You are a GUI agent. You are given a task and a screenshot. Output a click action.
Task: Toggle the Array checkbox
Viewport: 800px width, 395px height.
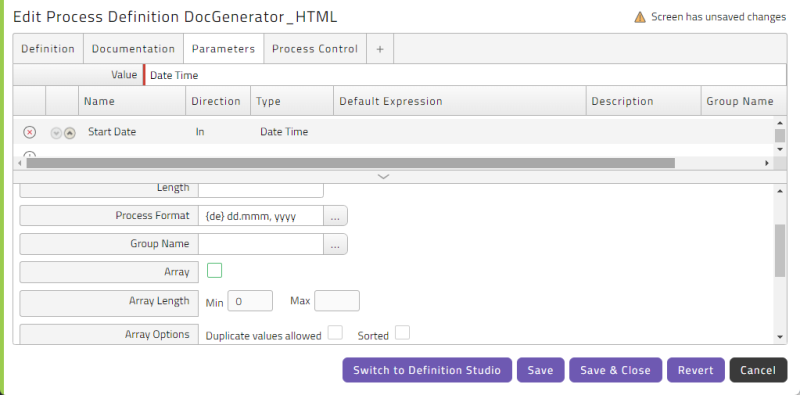coord(214,270)
